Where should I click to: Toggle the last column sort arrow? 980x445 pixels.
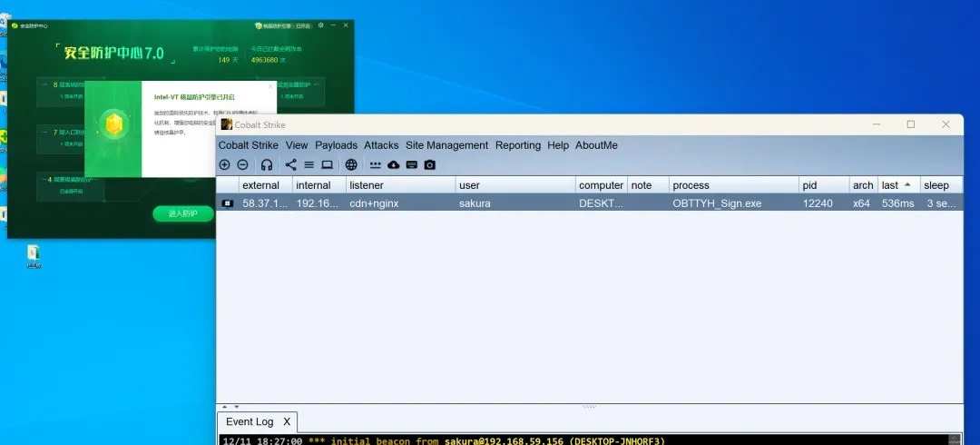(907, 185)
